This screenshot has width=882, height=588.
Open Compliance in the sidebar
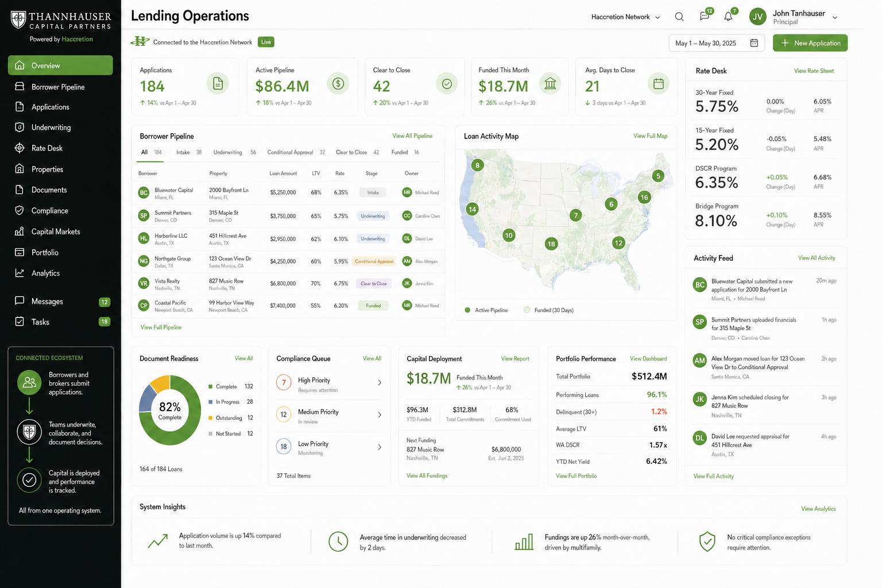coord(60,211)
